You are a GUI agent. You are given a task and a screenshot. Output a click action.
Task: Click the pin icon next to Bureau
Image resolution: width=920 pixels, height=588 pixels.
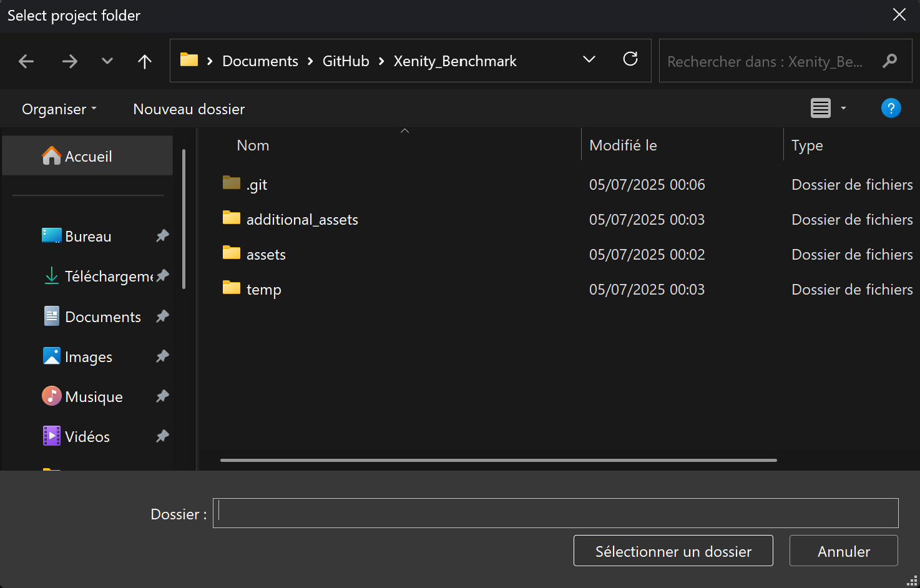coord(162,236)
